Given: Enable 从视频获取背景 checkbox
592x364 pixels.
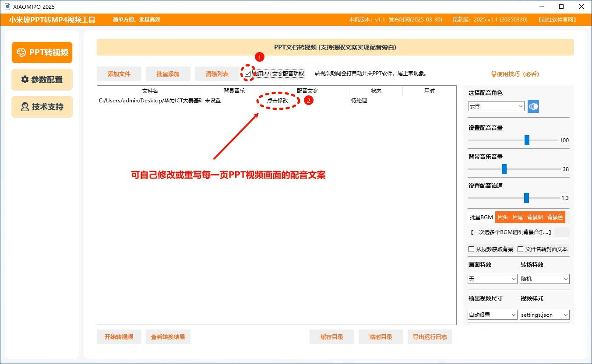Looking at the screenshot, I should (472, 249).
